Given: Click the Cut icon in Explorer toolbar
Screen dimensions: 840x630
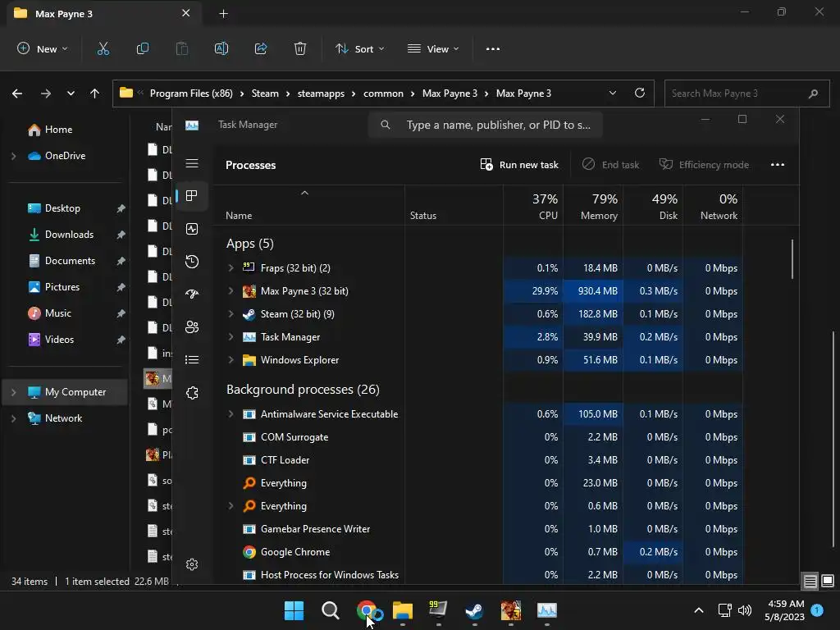Looking at the screenshot, I should 103,48.
